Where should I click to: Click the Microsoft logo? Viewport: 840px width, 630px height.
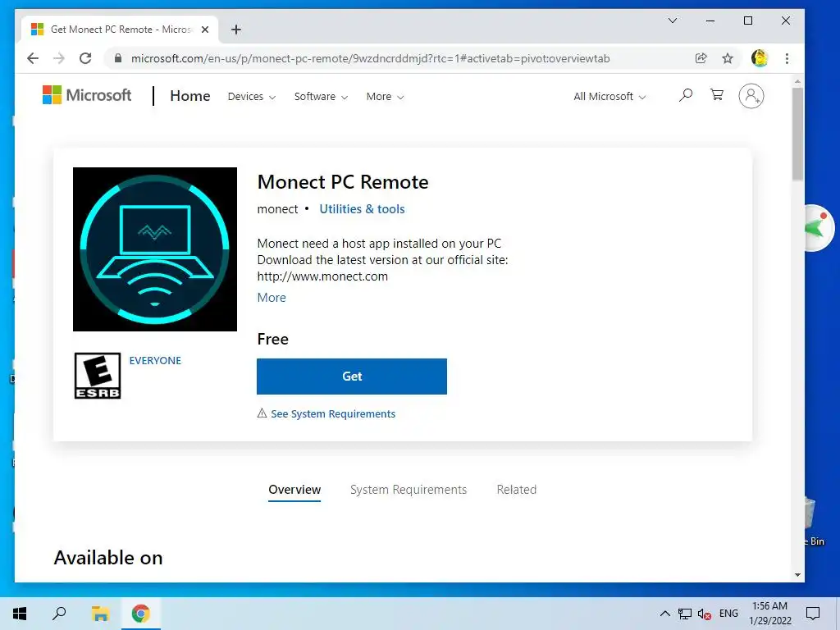[87, 95]
